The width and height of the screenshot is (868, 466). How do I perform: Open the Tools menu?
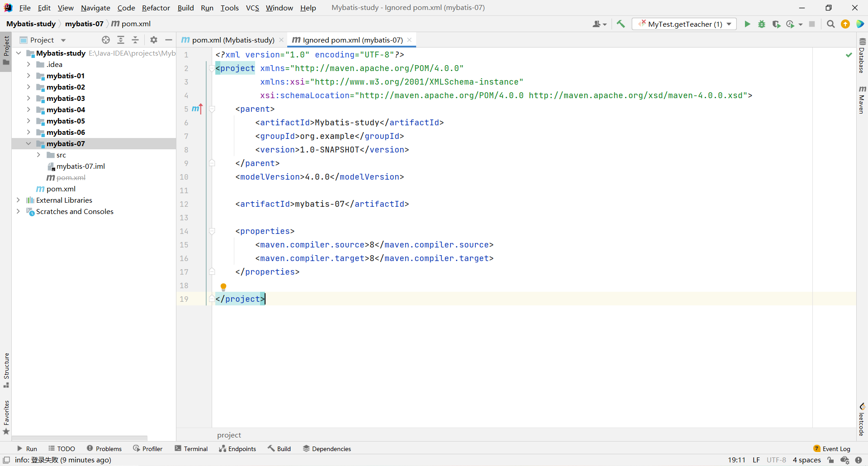point(229,8)
